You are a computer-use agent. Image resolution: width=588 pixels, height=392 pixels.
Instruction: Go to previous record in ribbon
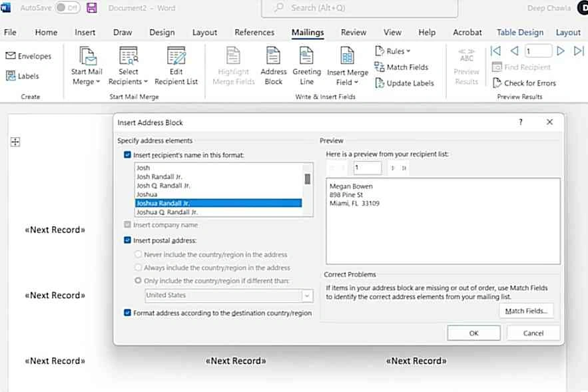[x=515, y=51]
